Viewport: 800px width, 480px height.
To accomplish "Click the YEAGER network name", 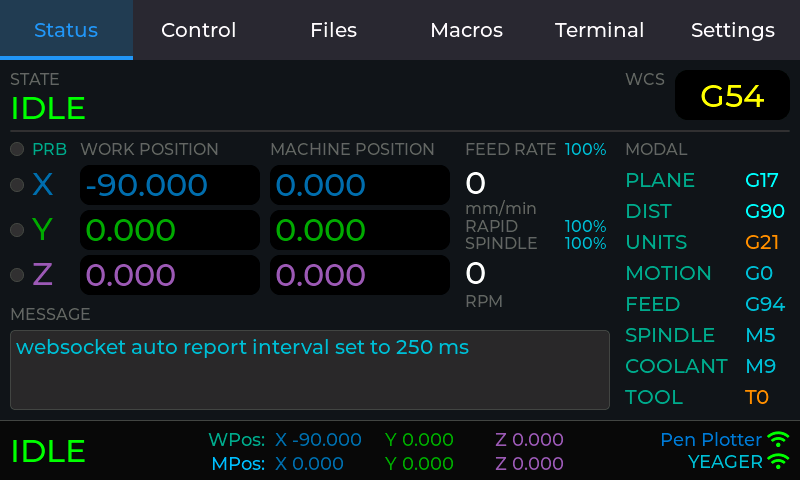I will [x=724, y=462].
